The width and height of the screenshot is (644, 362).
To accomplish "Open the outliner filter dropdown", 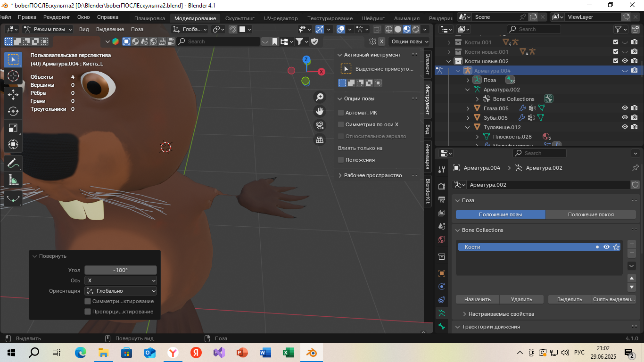I will tap(620, 29).
